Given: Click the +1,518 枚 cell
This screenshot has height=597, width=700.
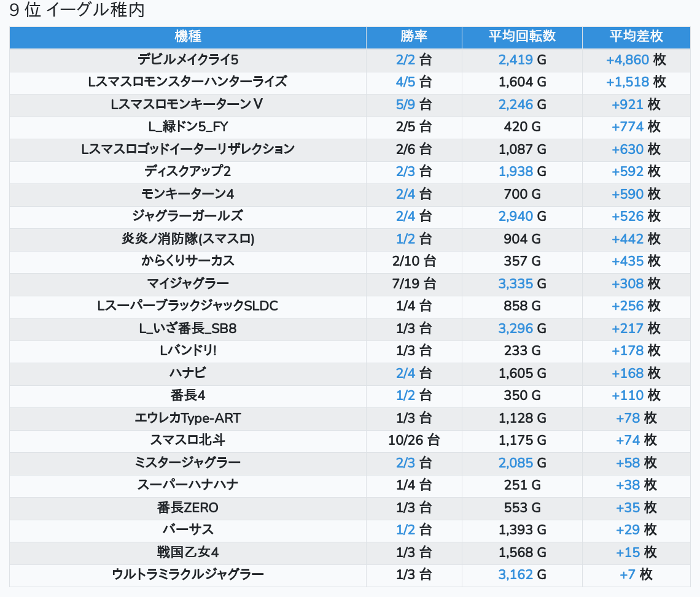Looking at the screenshot, I should (x=636, y=82).
